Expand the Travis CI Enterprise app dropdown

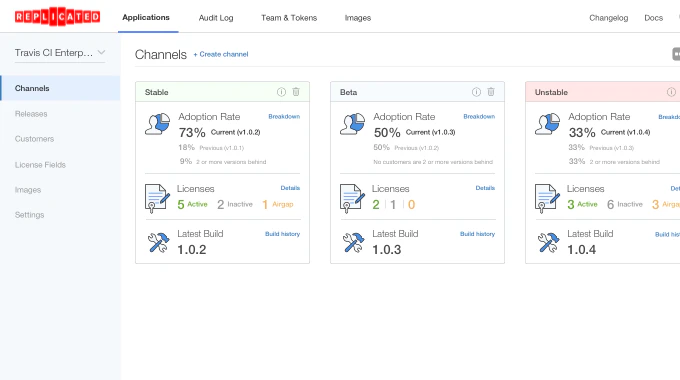[60, 53]
